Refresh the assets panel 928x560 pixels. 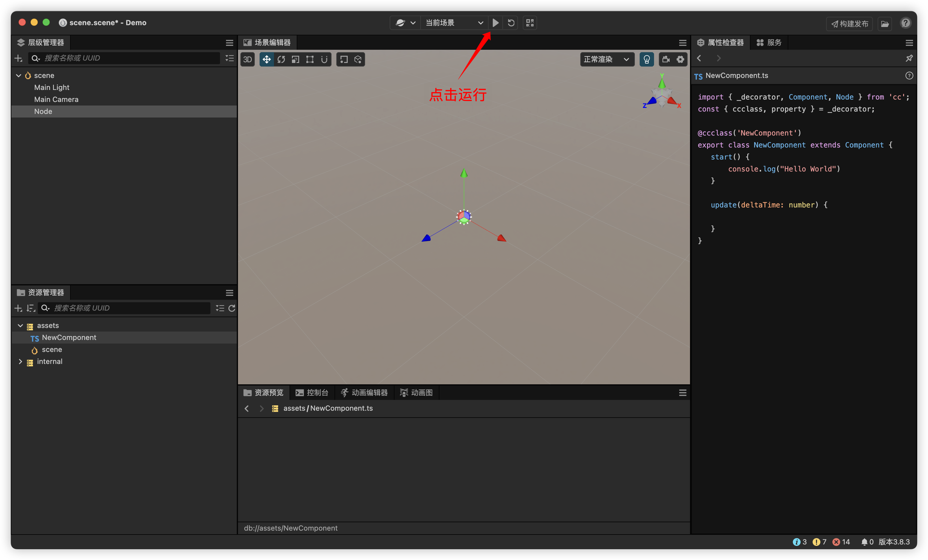(x=232, y=308)
